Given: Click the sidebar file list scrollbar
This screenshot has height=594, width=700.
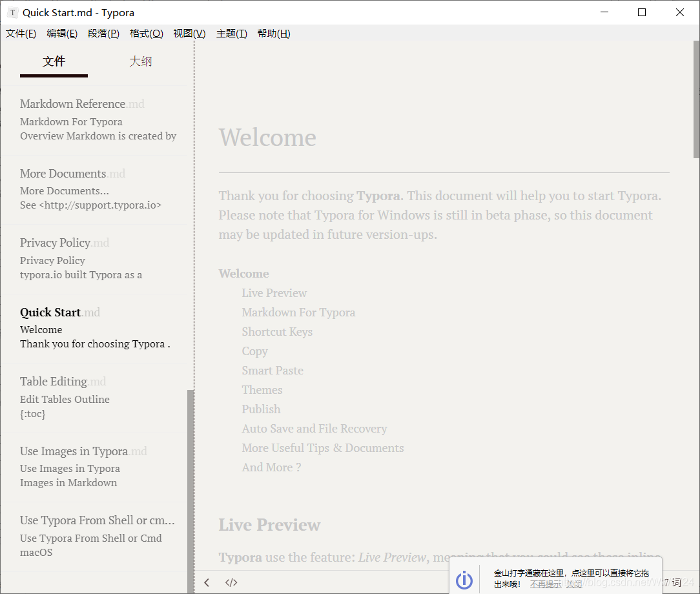Looking at the screenshot, I should click(x=190, y=491).
